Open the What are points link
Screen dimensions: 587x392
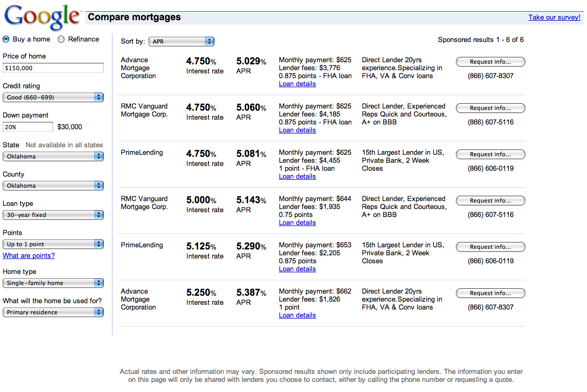pyautogui.click(x=29, y=256)
